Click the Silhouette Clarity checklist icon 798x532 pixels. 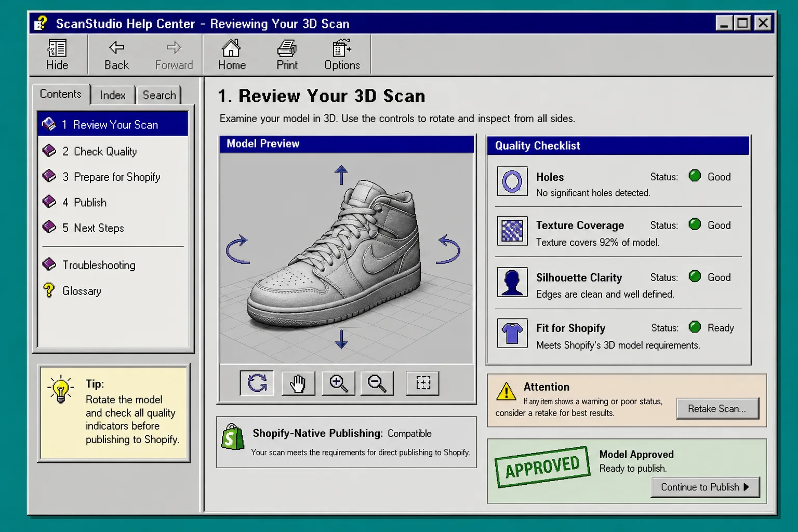pyautogui.click(x=512, y=282)
